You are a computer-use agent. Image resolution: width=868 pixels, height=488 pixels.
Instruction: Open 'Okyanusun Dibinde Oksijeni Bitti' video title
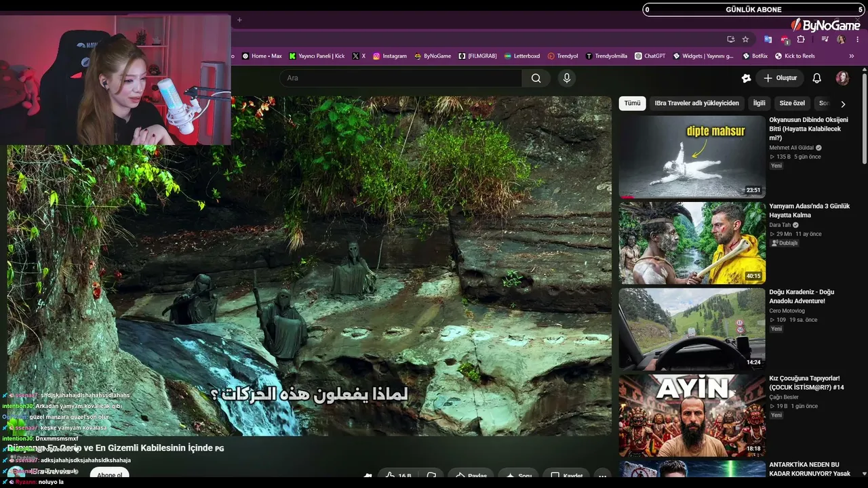click(x=808, y=129)
